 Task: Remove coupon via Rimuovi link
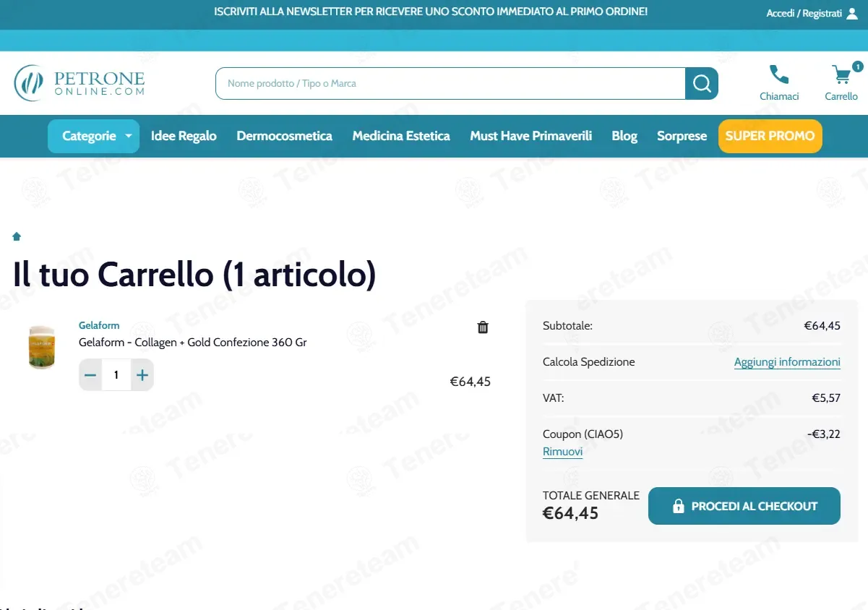[562, 452]
